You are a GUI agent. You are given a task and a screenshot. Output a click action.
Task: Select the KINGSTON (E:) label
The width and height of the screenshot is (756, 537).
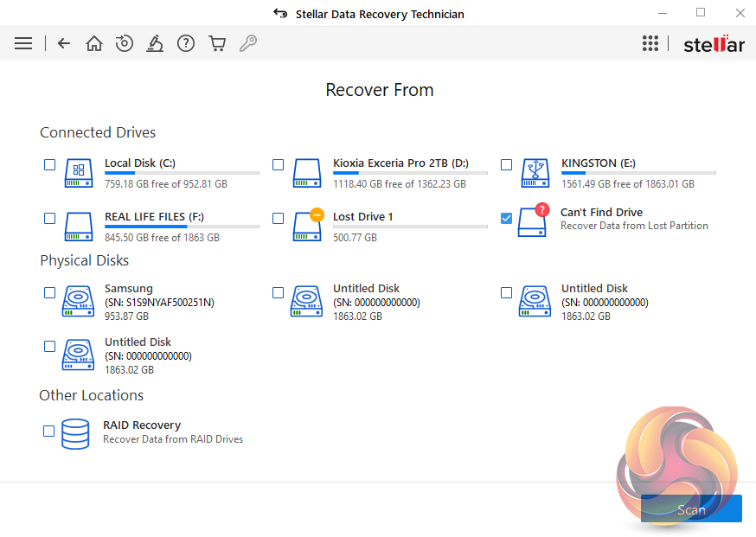coord(599,163)
